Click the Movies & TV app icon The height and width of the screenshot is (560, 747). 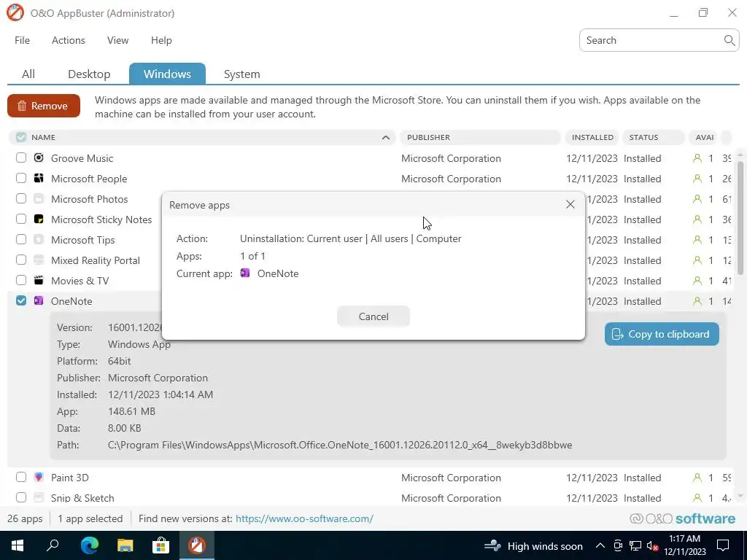[x=39, y=281]
